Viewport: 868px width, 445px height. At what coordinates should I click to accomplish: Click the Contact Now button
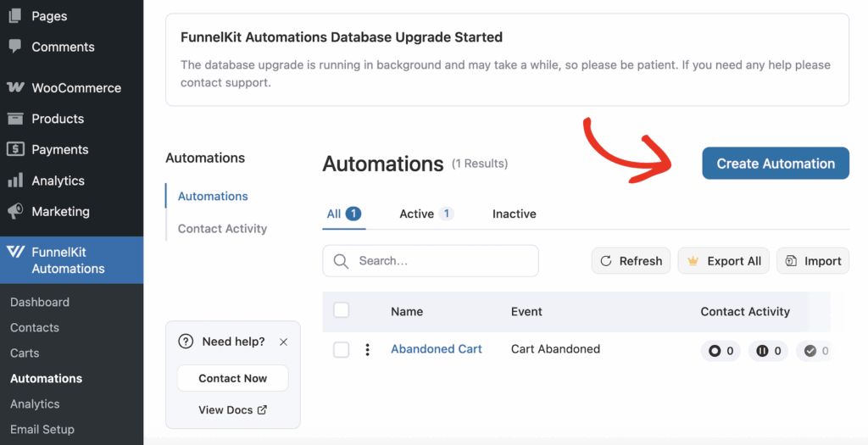tap(233, 378)
